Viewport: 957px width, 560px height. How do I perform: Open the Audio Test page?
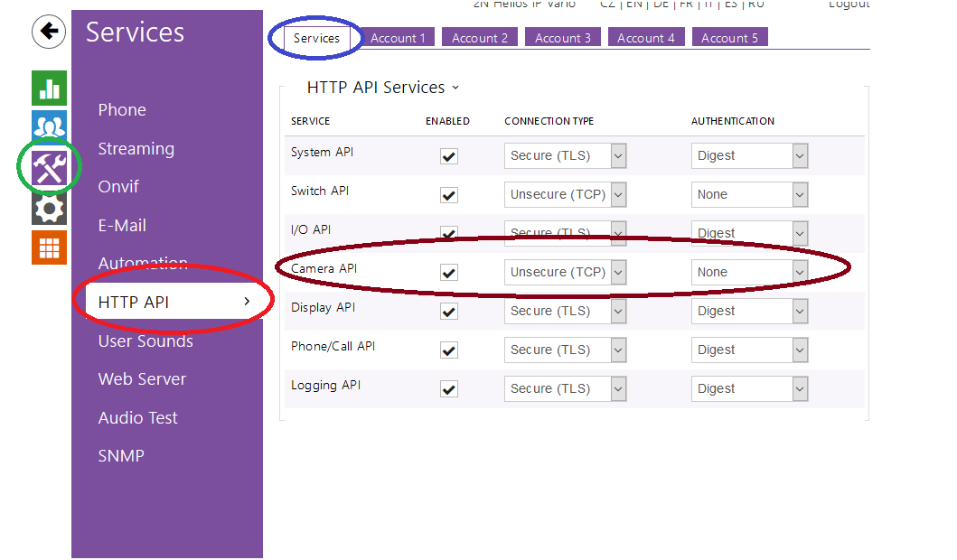tap(137, 418)
